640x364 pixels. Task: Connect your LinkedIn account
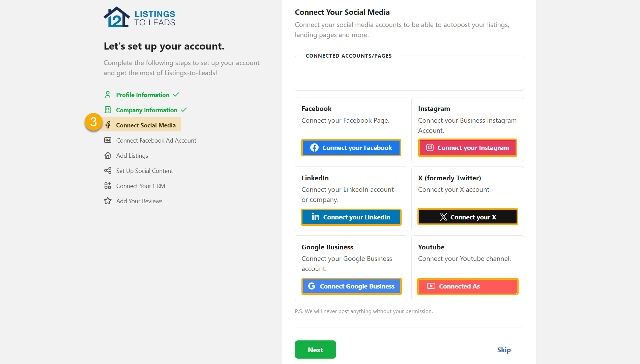pos(351,217)
